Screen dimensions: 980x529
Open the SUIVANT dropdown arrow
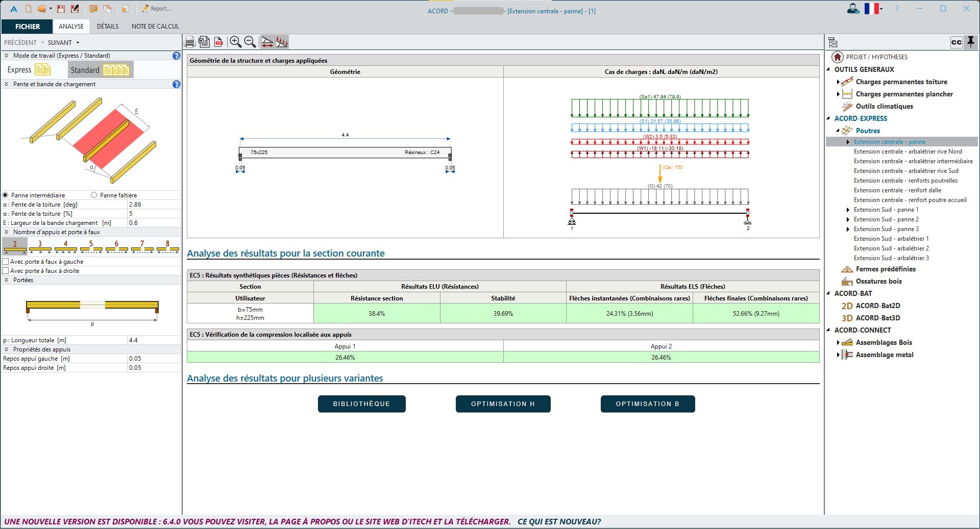pyautogui.click(x=78, y=43)
